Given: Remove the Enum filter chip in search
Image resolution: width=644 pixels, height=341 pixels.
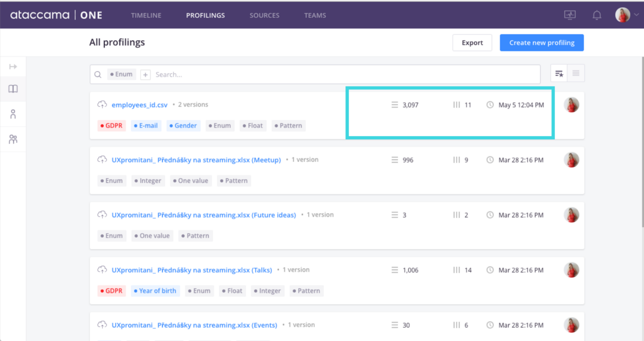Looking at the screenshot, I should pos(121,74).
